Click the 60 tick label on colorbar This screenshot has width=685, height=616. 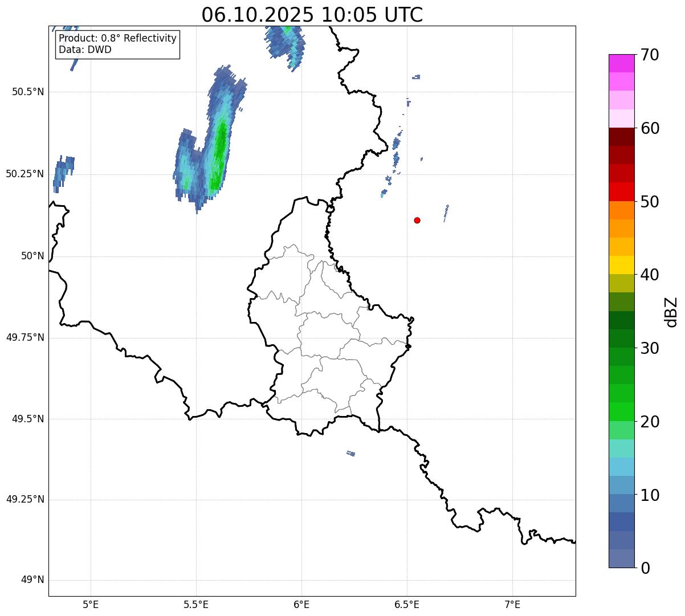click(649, 128)
